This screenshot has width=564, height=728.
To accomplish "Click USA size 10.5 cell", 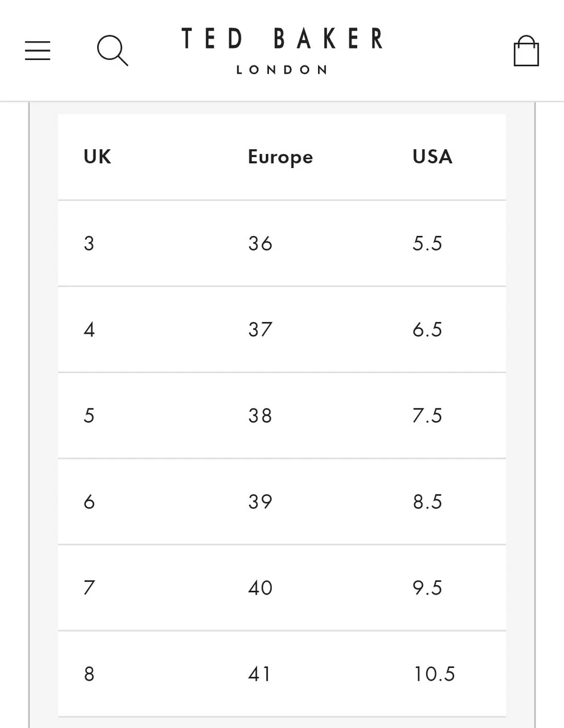I will tap(434, 675).
